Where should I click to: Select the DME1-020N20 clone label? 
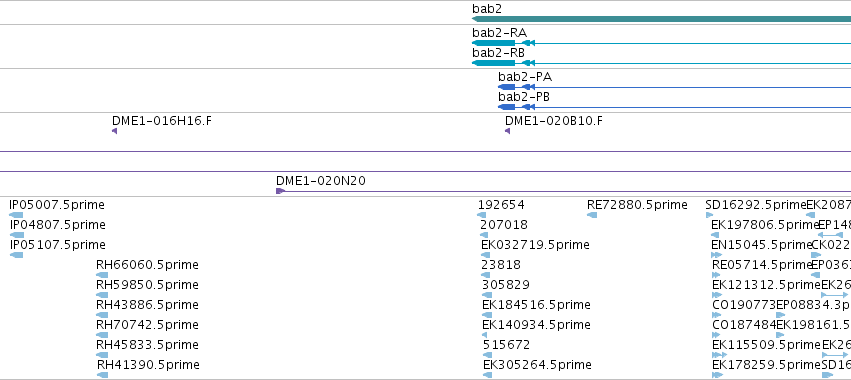321,181
